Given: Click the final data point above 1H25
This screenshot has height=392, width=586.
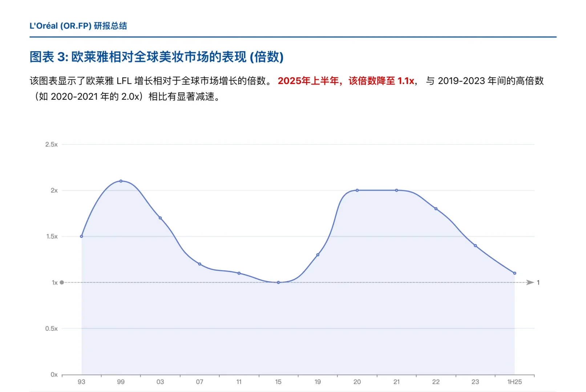Looking at the screenshot, I should (515, 273).
